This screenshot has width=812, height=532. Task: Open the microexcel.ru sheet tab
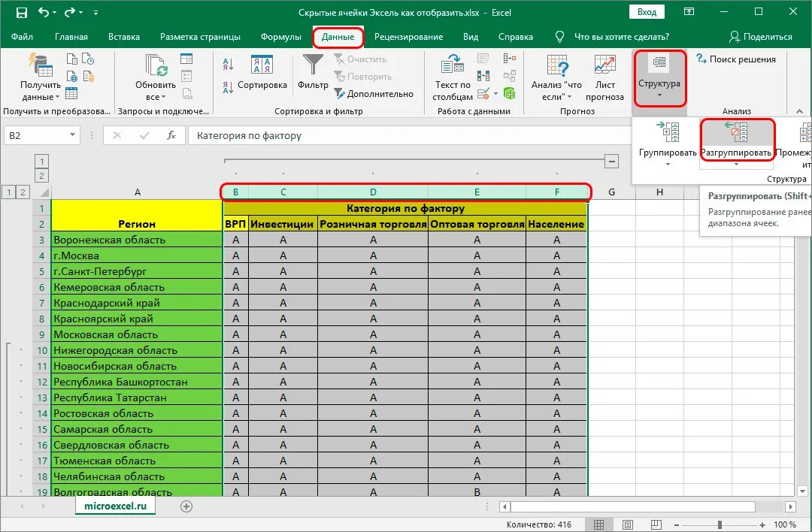116,506
